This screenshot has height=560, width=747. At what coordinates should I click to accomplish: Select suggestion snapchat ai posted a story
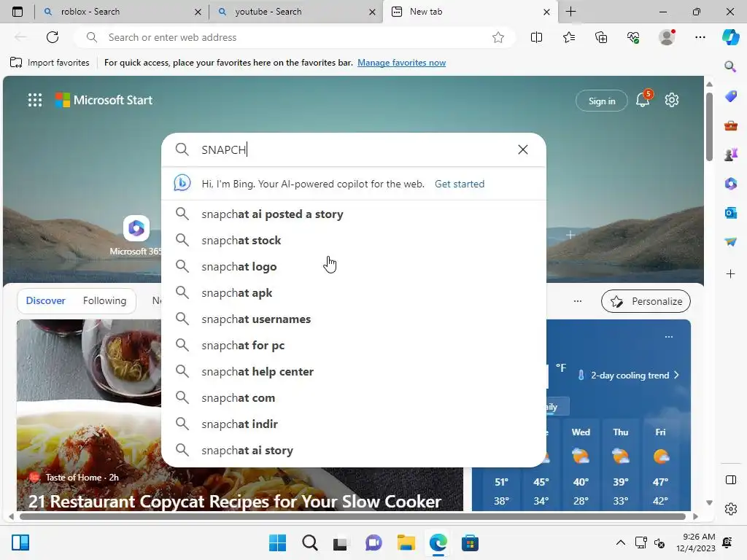[354, 214]
